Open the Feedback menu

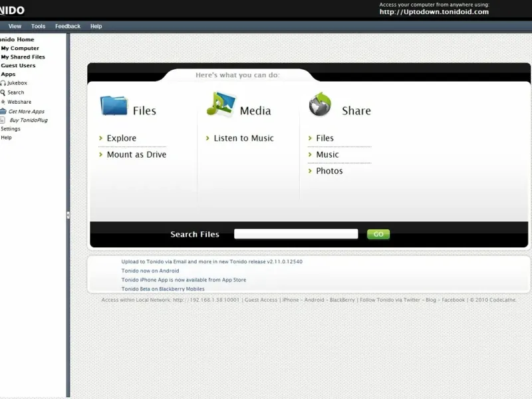coord(68,26)
